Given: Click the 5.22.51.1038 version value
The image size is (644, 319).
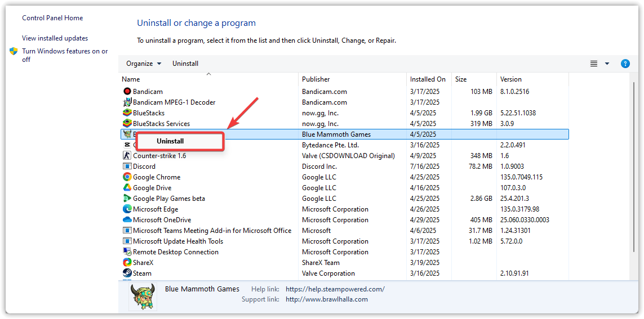Looking at the screenshot, I should click(518, 113).
